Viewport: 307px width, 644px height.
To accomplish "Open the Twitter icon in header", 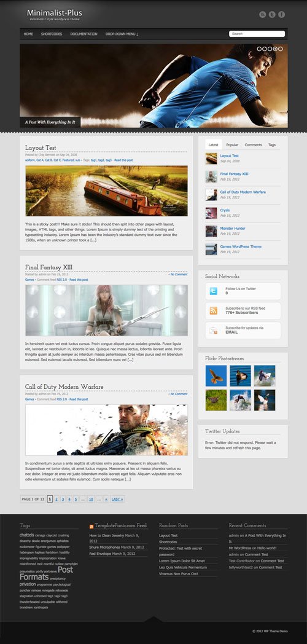I will pyautogui.click(x=272, y=14).
